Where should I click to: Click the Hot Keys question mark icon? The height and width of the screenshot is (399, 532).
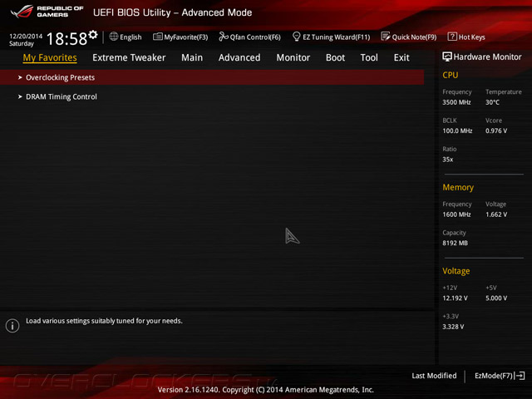tap(452, 37)
